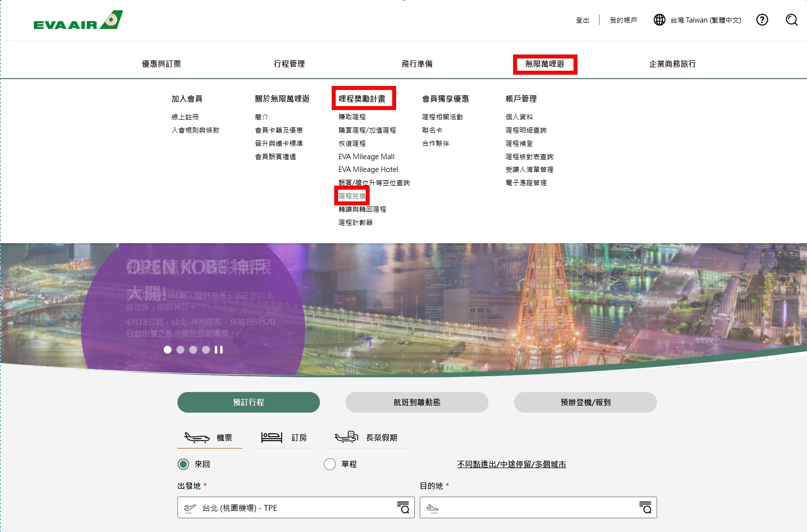Open 哩程計數器 menu item
Screen dimensions: 807x532
coord(355,223)
